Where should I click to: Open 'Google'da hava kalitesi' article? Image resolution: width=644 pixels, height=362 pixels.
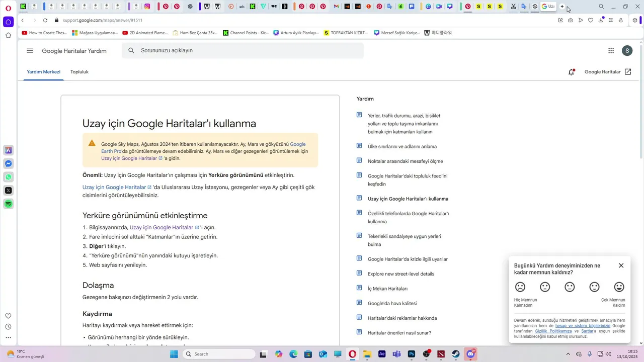pyautogui.click(x=392, y=303)
